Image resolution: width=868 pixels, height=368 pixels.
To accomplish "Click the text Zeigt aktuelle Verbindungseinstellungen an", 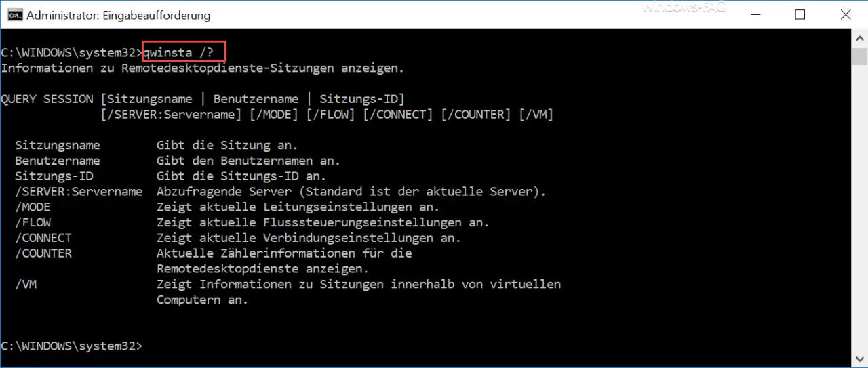I will tap(309, 239).
